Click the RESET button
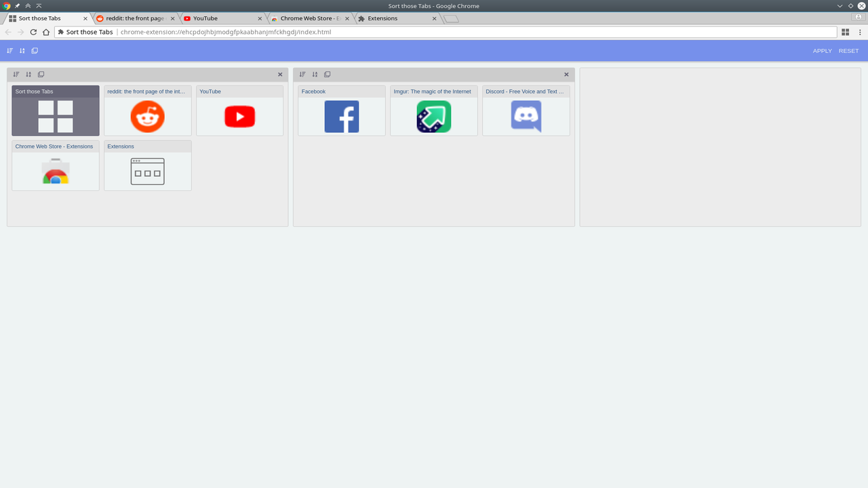 (x=848, y=51)
